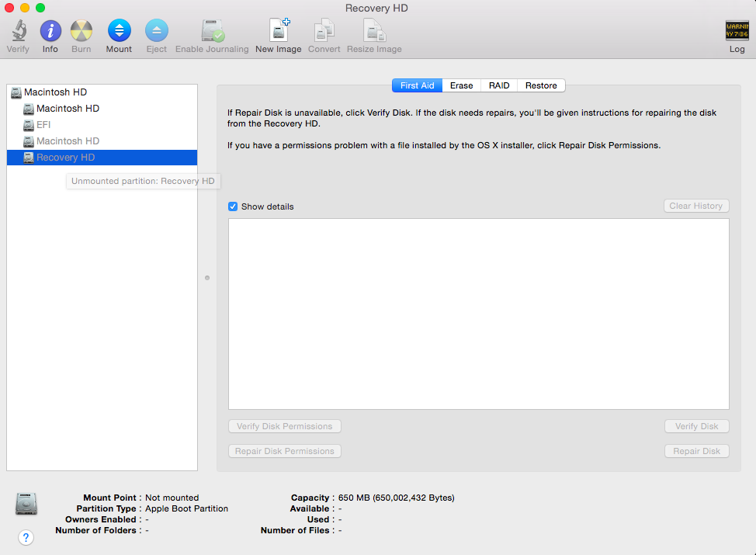The image size is (756, 555).
Task: Click the Eject toolbar icon
Action: (x=157, y=30)
